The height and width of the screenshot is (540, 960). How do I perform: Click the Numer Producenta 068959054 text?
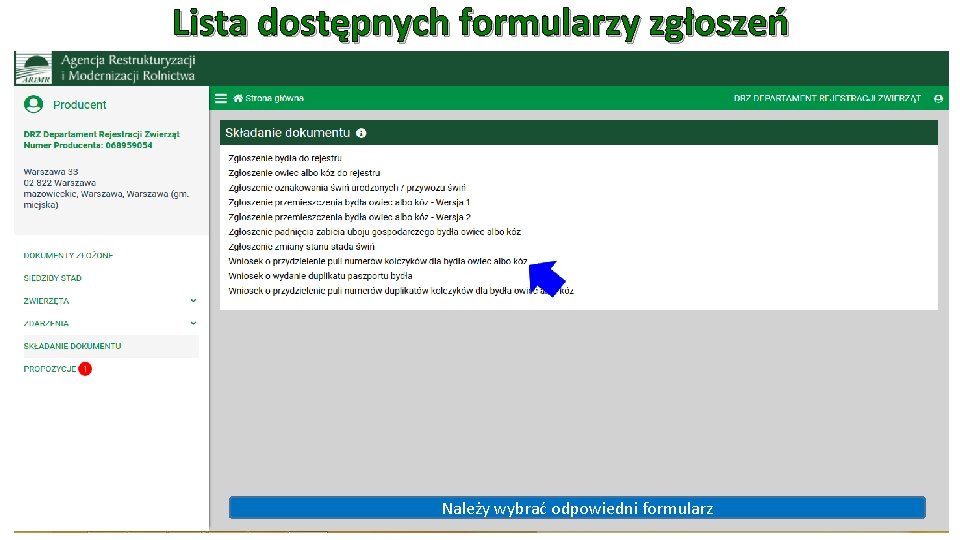click(88, 145)
